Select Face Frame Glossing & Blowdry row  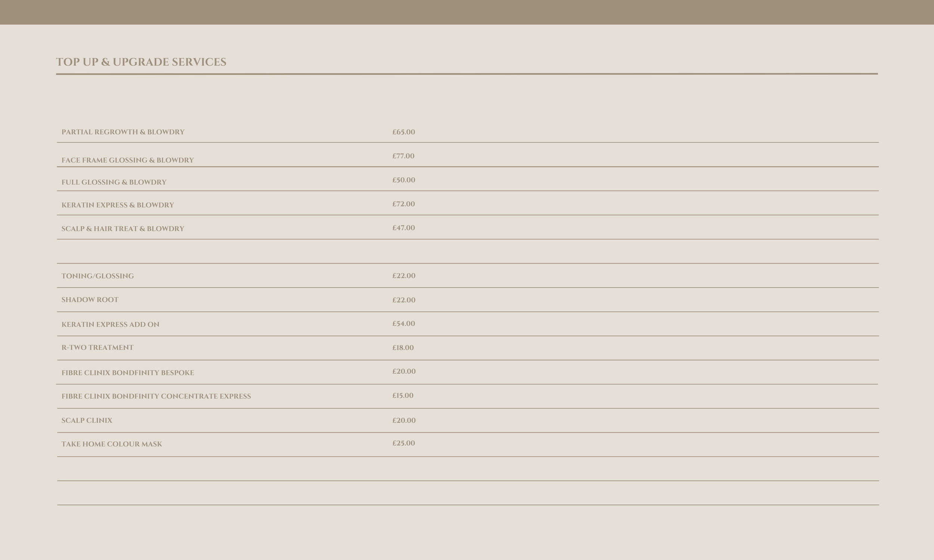127,160
